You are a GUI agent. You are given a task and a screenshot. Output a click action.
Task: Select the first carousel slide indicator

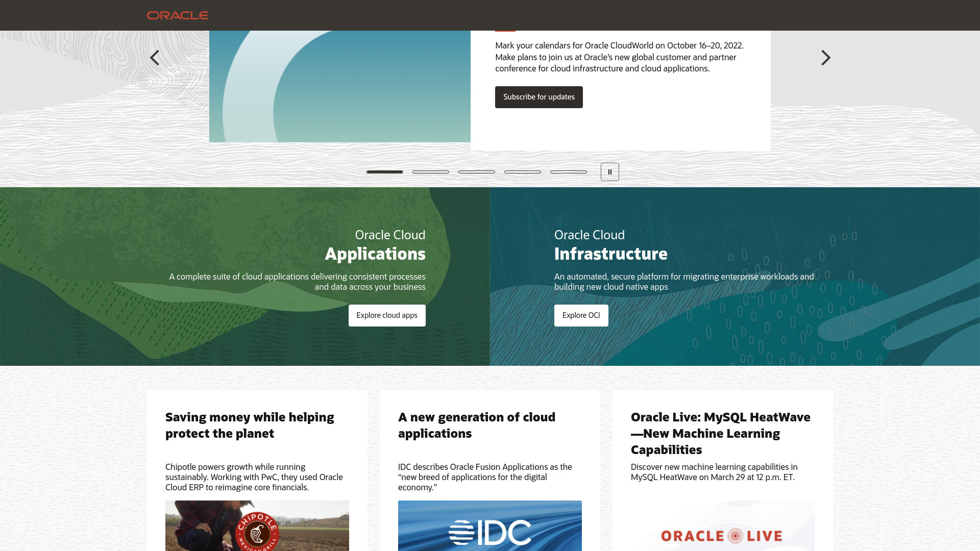click(385, 172)
